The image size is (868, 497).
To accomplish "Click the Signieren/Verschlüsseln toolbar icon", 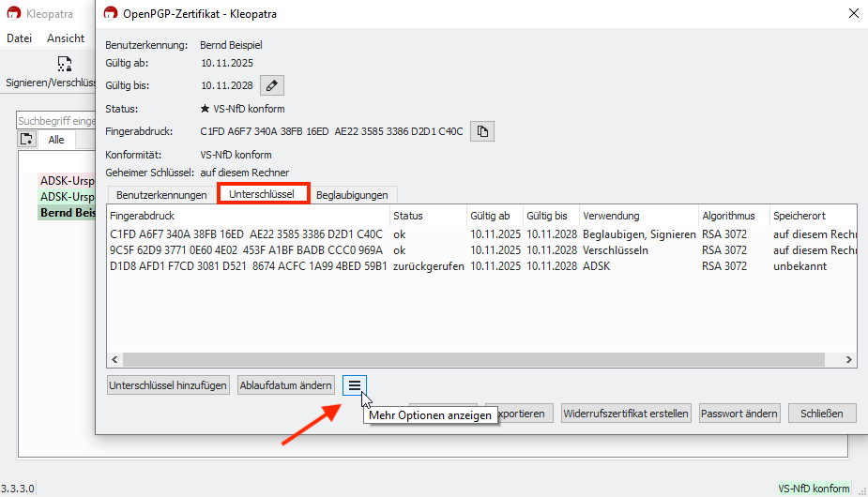I will [64, 65].
